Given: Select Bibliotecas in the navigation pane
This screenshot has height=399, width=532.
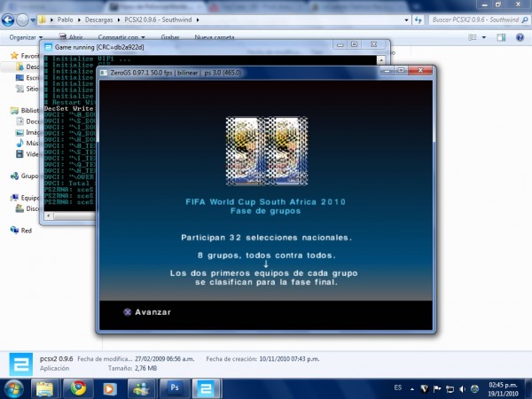Looking at the screenshot, I should (25, 110).
